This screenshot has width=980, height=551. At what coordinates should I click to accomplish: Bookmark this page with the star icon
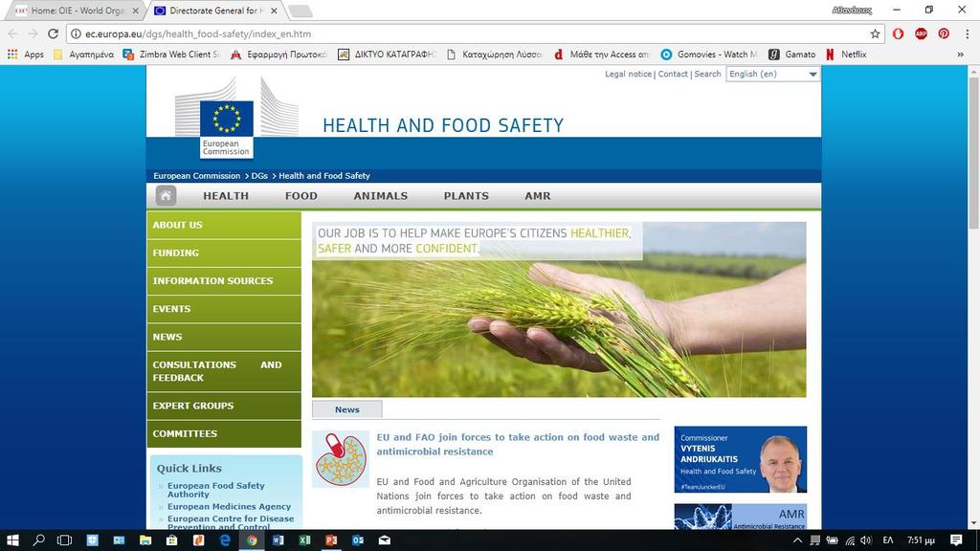point(875,33)
